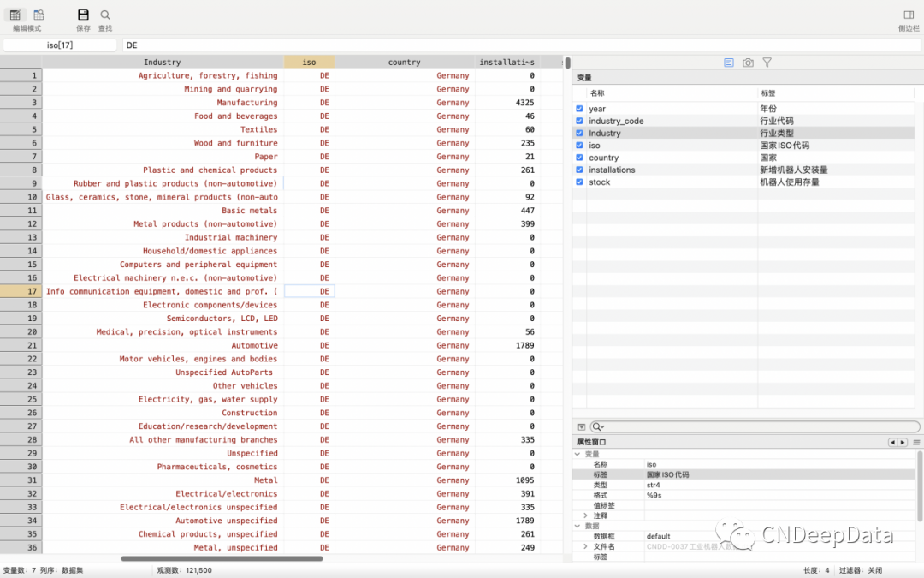Screen dimensions: 924x578
Task: Select country in the variables list
Action: pyautogui.click(x=603, y=158)
